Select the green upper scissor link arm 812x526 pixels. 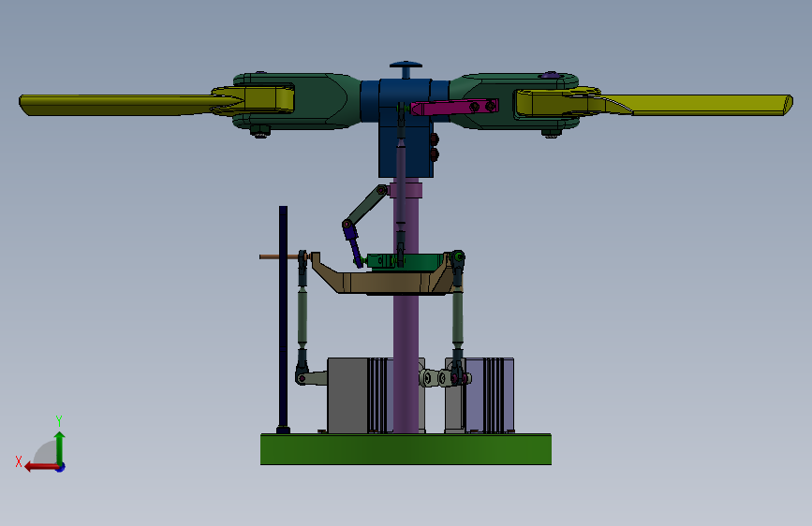click(x=366, y=206)
